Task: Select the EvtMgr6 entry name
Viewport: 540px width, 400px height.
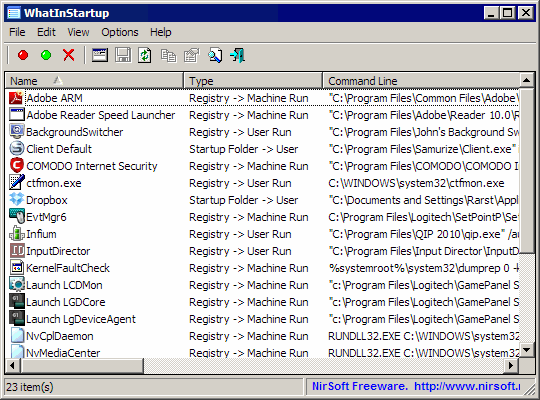Action: click(46, 217)
